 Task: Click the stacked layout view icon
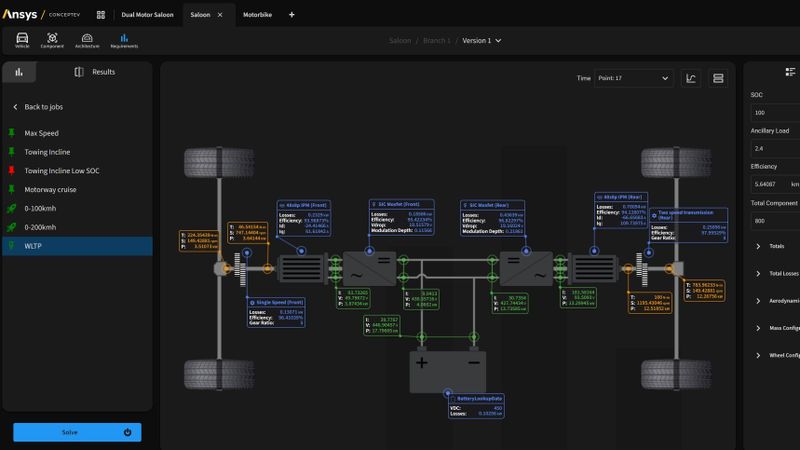click(717, 78)
